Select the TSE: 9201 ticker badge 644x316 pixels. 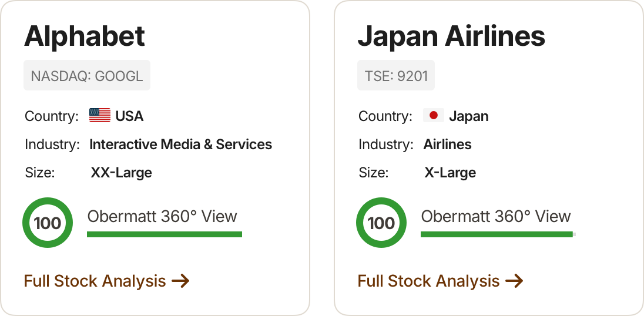(x=396, y=76)
